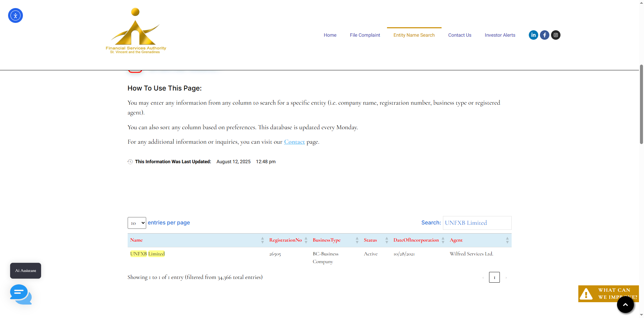Open the Facebook social icon
644x318 pixels.
pos(544,35)
